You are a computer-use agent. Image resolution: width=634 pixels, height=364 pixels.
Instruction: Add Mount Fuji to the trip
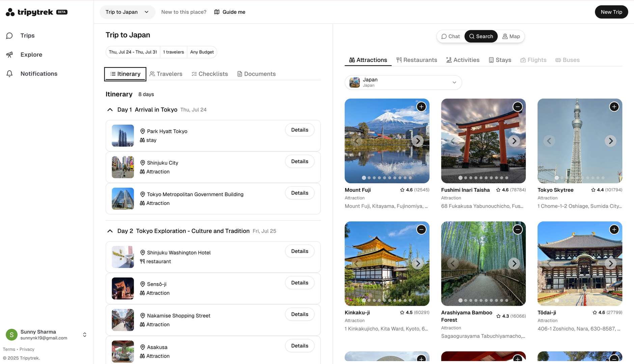[421, 107]
